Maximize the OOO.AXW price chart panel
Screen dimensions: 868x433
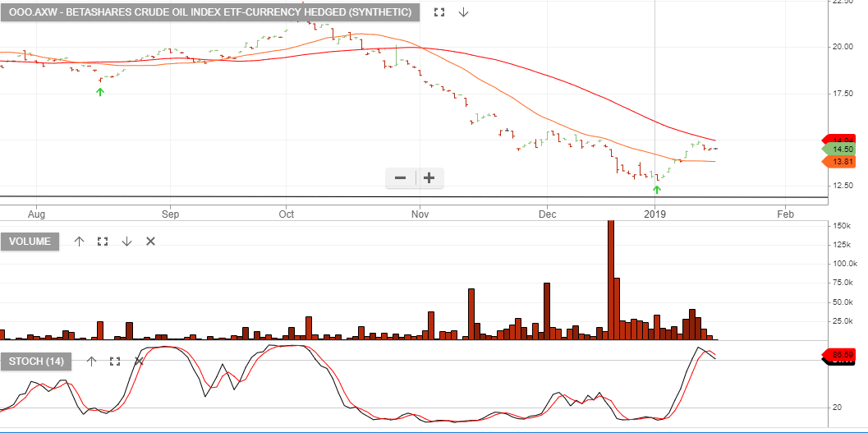[439, 12]
